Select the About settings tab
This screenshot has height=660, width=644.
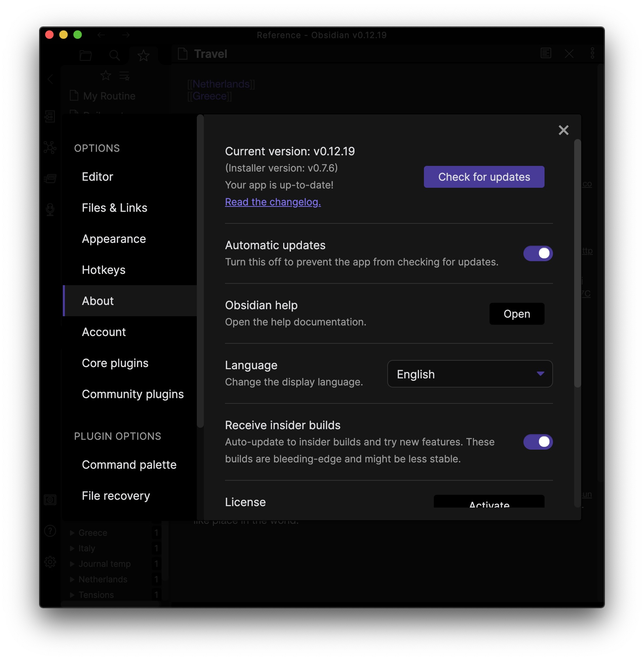pos(130,301)
